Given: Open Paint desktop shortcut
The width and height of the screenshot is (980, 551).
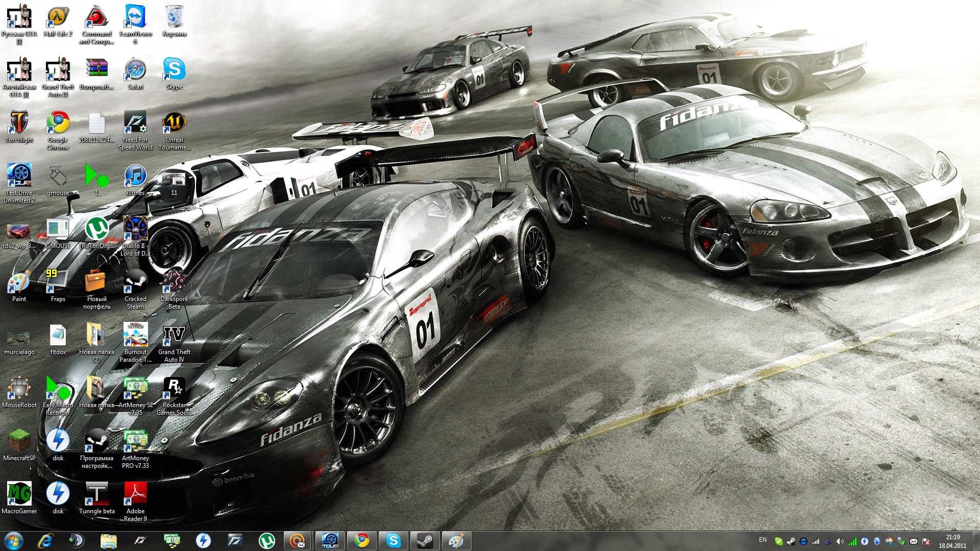Looking at the screenshot, I should tap(19, 287).
